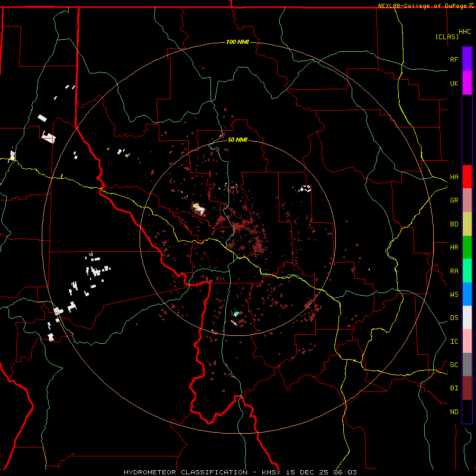This screenshot has height=476, width=476.
Task: Click the GC legend label
Action: [x=454, y=365]
